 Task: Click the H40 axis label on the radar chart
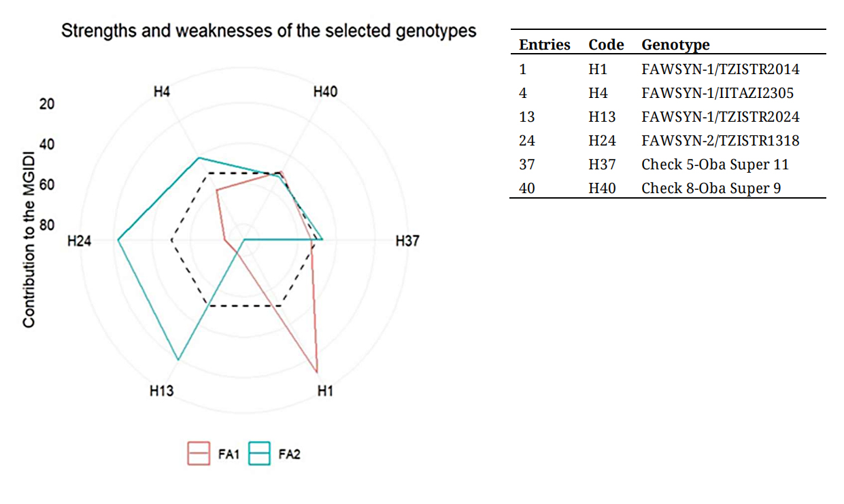[325, 91]
